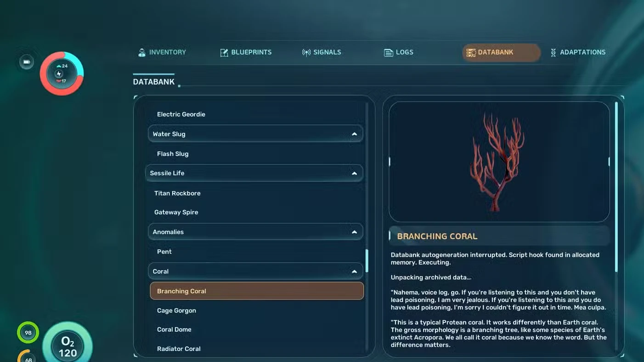This screenshot has width=644, height=362.
Task: Click the Sessile Life category header
Action: tap(254, 173)
